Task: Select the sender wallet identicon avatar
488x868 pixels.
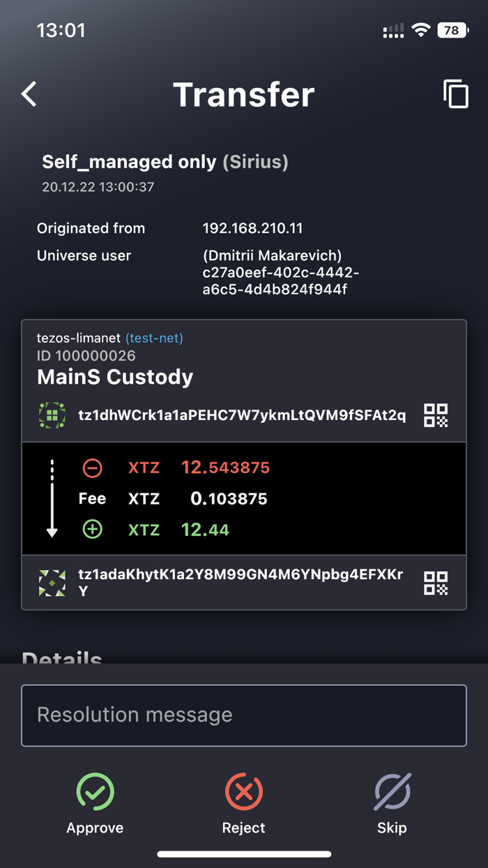Action: click(x=52, y=414)
